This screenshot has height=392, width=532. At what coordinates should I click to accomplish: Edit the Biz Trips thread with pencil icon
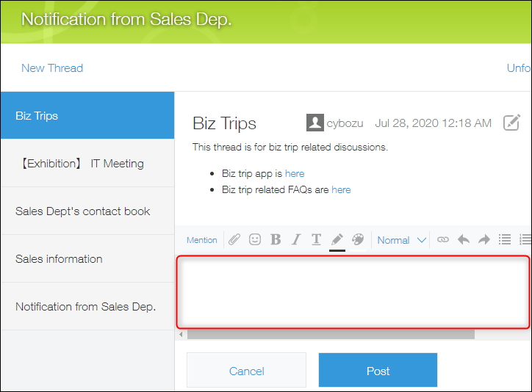click(x=511, y=123)
